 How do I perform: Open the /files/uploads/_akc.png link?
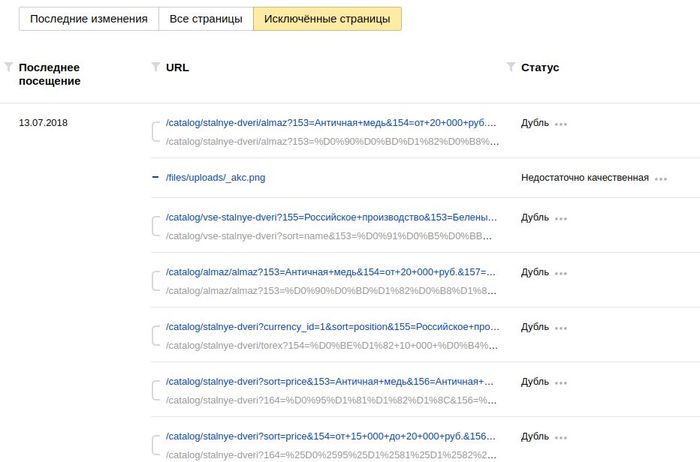pos(215,177)
